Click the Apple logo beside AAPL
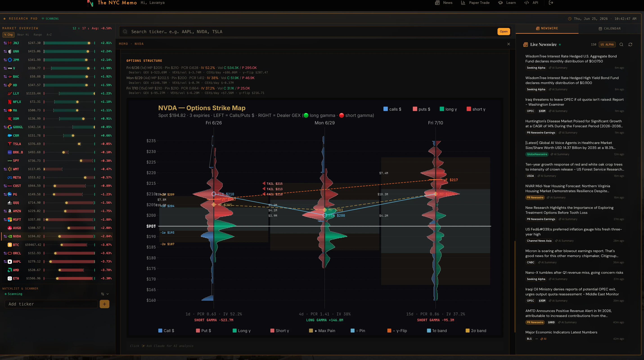644x360 pixels. coord(10,262)
